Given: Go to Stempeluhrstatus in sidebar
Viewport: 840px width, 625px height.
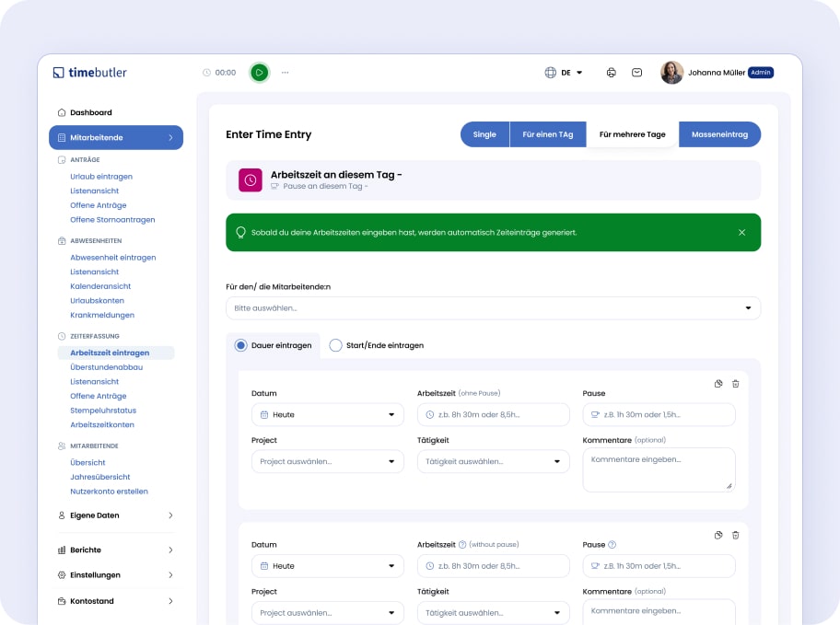Looking at the screenshot, I should pos(104,411).
